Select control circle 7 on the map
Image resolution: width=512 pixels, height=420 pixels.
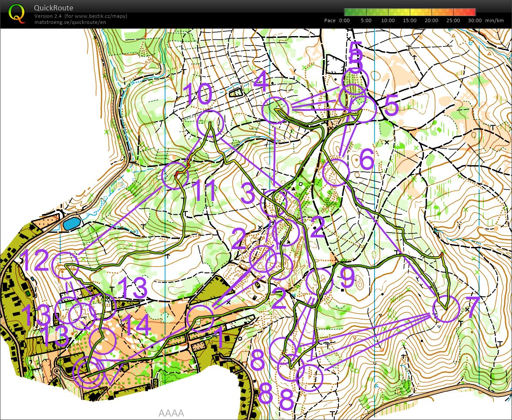(446, 309)
